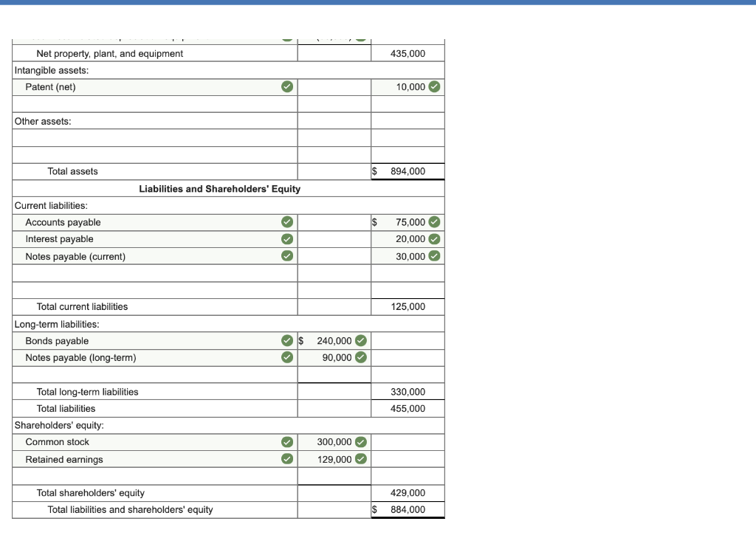
Task: Select the checkmark next to Notes payable (long-term)
Action: point(286,357)
